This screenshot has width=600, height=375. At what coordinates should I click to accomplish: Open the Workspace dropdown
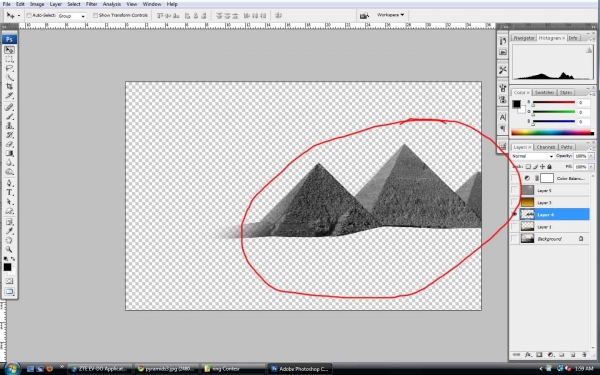pyautogui.click(x=390, y=15)
